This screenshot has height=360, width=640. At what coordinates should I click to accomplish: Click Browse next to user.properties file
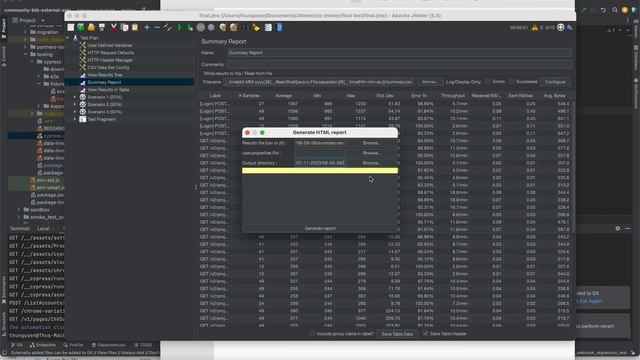coord(371,153)
